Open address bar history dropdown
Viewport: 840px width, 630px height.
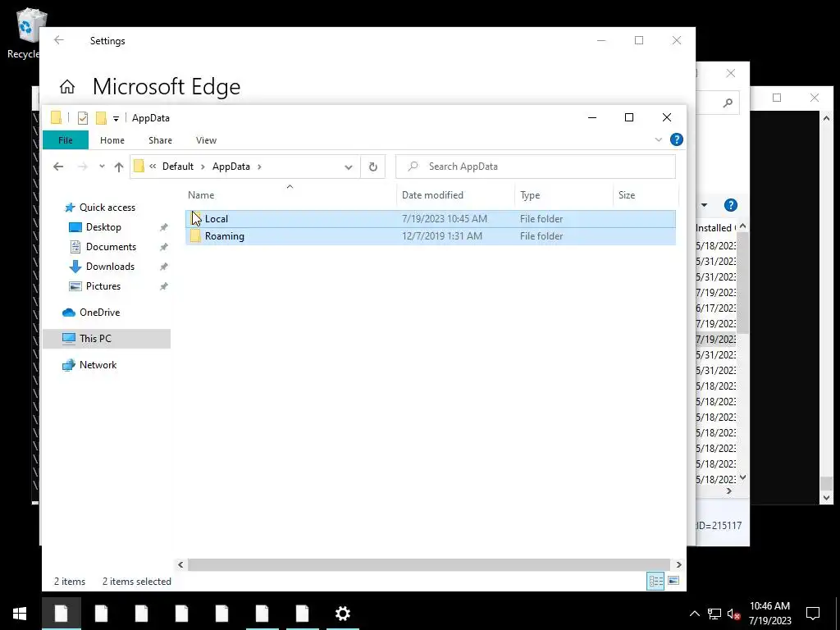coord(348,167)
